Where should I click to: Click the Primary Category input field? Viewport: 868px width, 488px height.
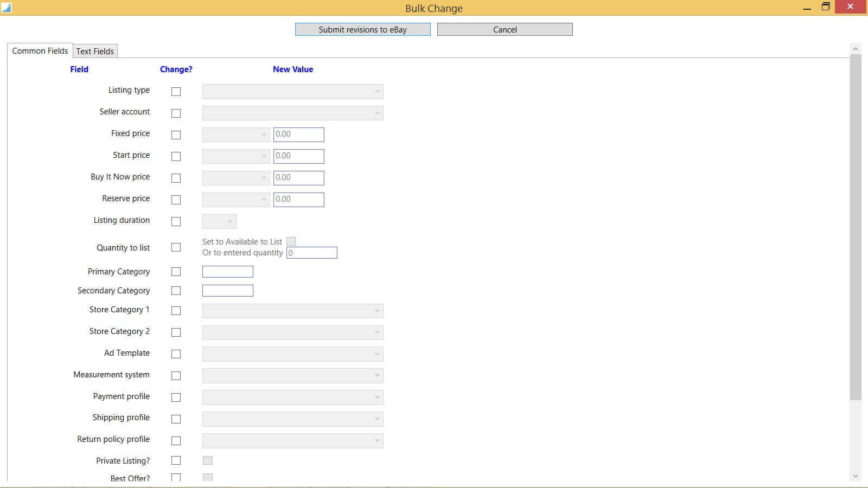pyautogui.click(x=228, y=272)
